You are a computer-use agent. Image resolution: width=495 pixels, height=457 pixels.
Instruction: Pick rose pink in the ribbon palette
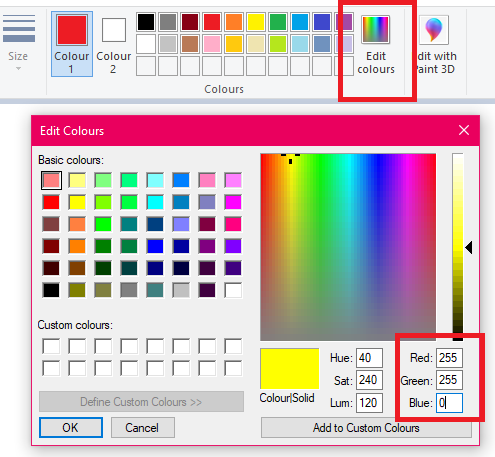tap(212, 44)
